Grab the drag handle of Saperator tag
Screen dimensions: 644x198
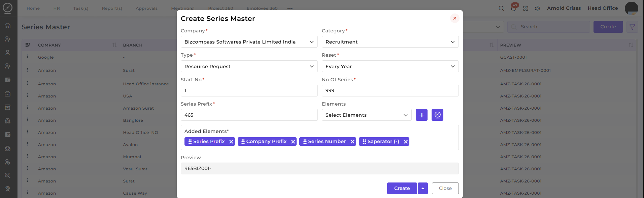[x=364, y=142]
